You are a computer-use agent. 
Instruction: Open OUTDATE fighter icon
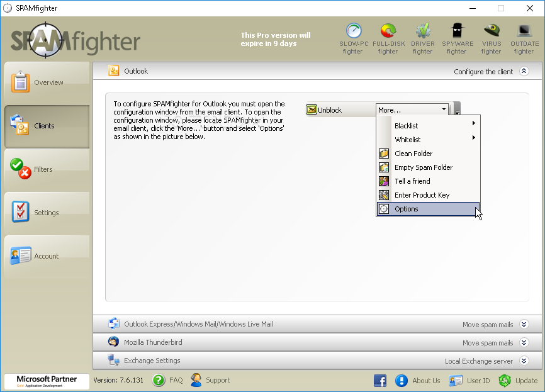(x=524, y=31)
